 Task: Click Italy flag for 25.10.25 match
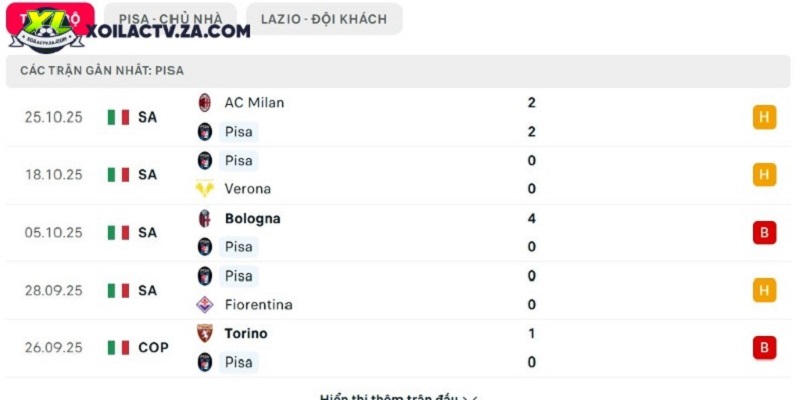pos(118,117)
